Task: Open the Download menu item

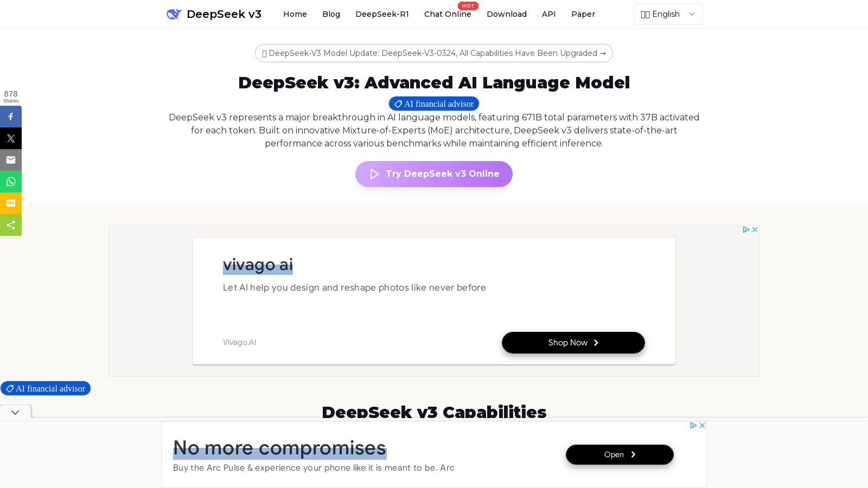Action: [507, 14]
